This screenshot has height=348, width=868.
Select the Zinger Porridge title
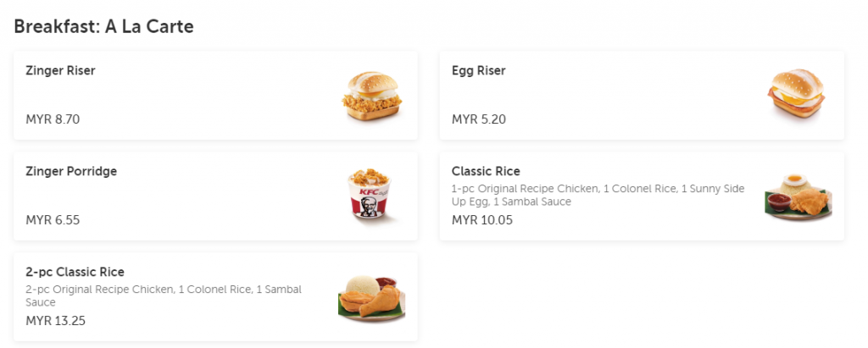click(71, 172)
